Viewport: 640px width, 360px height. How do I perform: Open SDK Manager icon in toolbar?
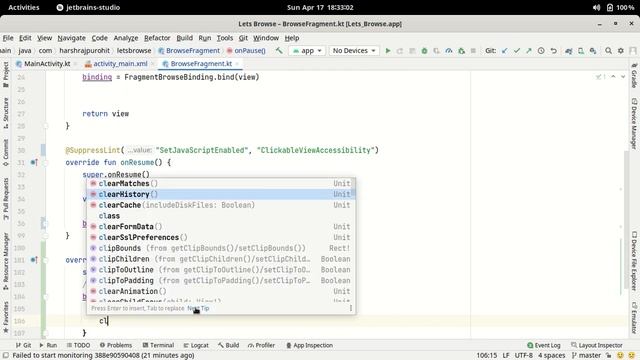pos(593,51)
